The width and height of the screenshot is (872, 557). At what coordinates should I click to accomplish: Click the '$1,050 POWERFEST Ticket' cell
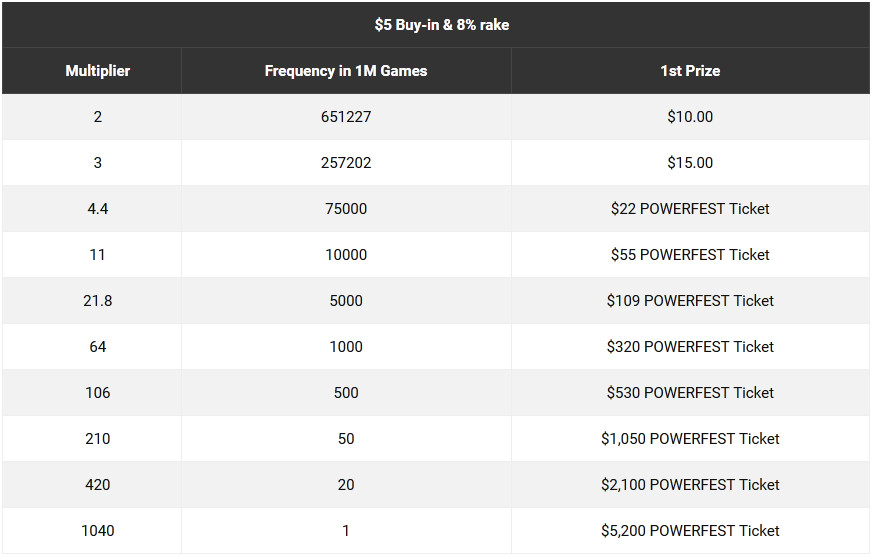pos(690,439)
